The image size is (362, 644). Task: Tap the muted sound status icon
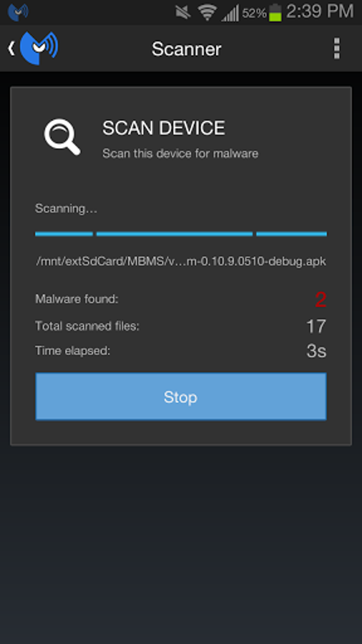183,13
